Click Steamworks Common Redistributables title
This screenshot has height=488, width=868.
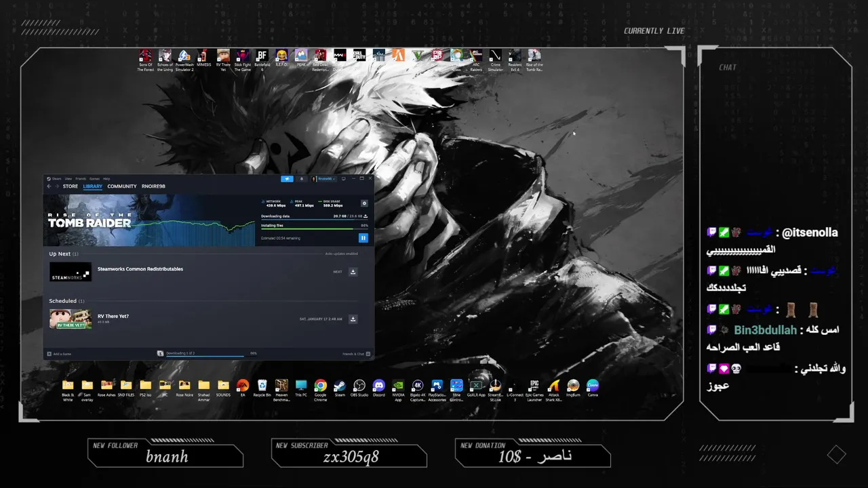pyautogui.click(x=140, y=269)
